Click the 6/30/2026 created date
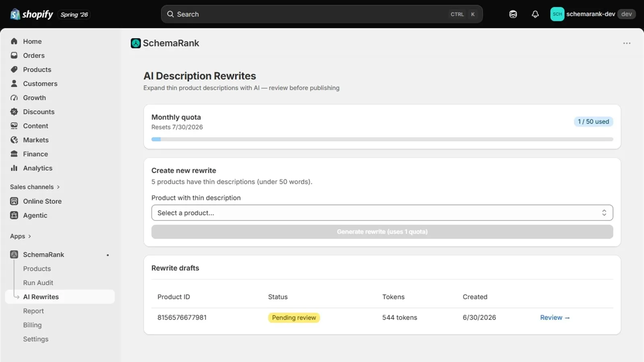This screenshot has width=644, height=362. 479,317
